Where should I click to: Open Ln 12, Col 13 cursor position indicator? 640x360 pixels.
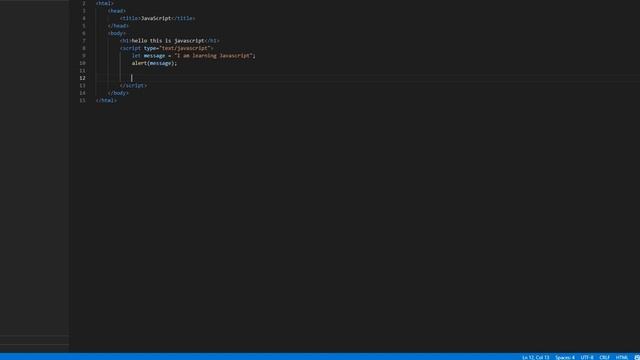pos(535,357)
